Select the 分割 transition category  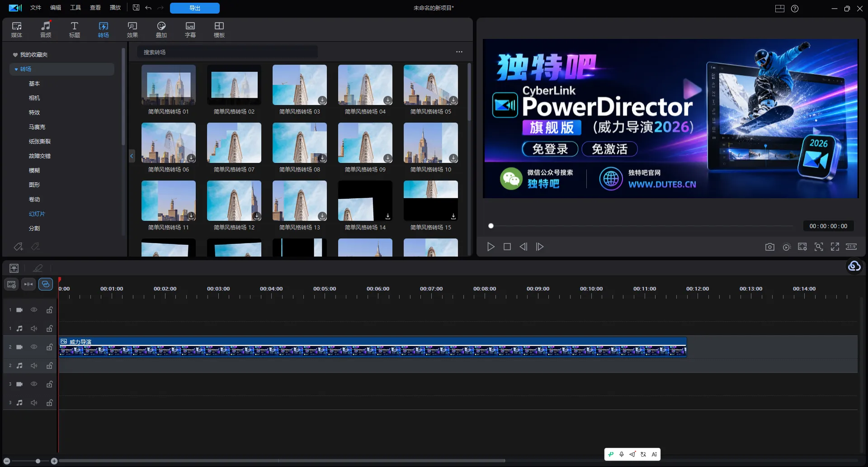point(34,229)
